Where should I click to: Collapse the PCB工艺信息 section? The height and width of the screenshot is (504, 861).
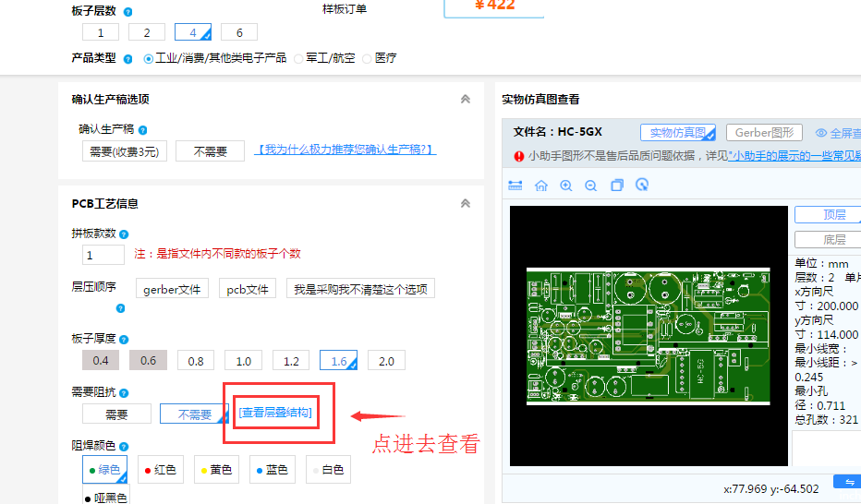coord(465,204)
